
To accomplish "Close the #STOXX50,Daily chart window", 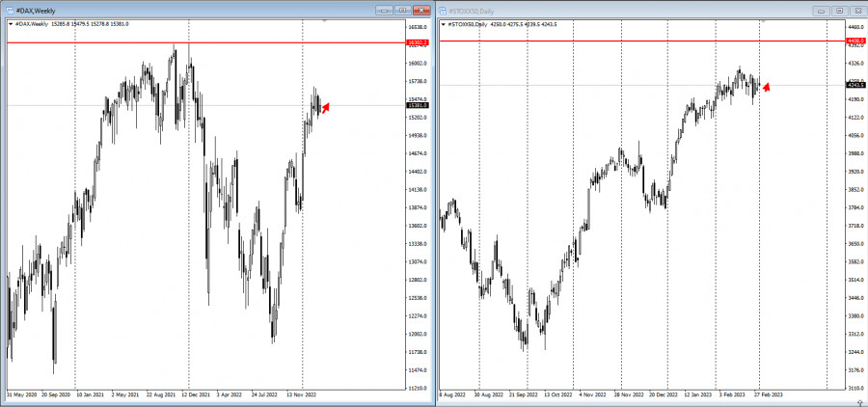I will [x=857, y=11].
